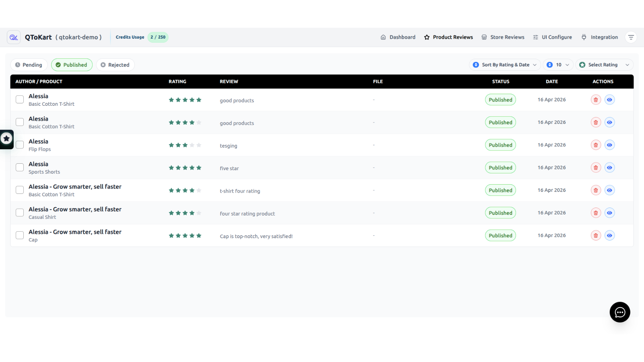The image size is (644, 362).
Task: Open the Rejected reviews filter
Action: [115, 65]
